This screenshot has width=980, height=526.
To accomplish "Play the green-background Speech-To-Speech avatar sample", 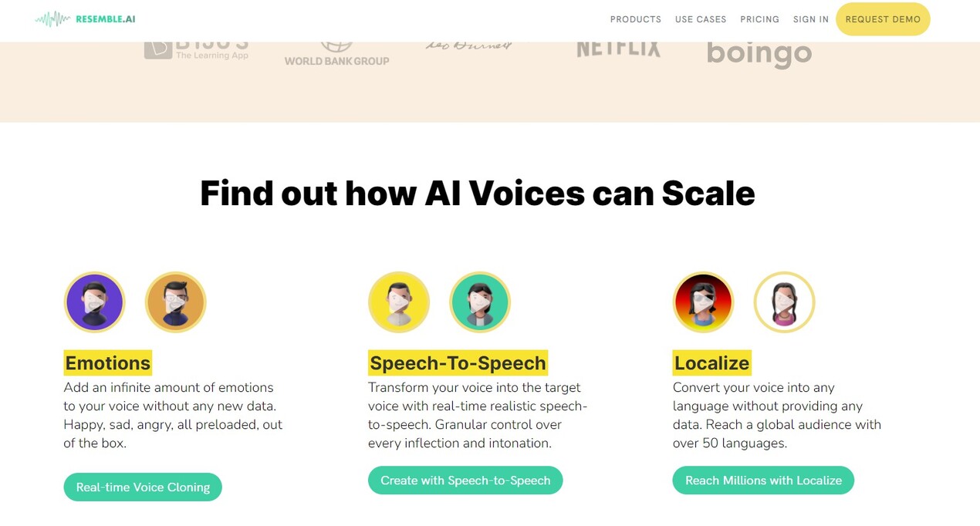I will coord(480,302).
